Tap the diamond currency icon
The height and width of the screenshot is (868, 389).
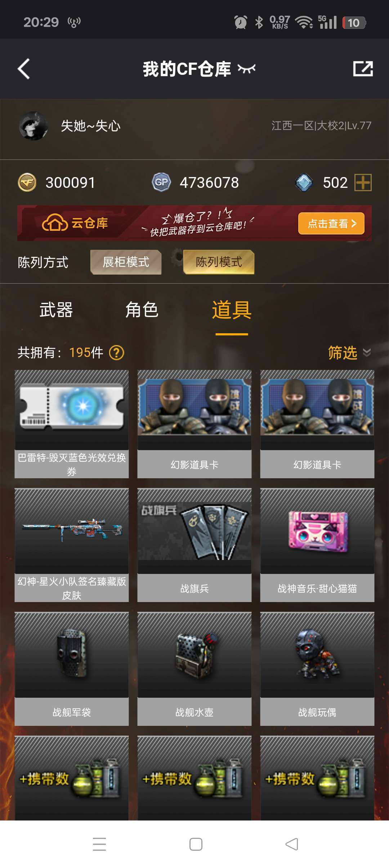(304, 182)
